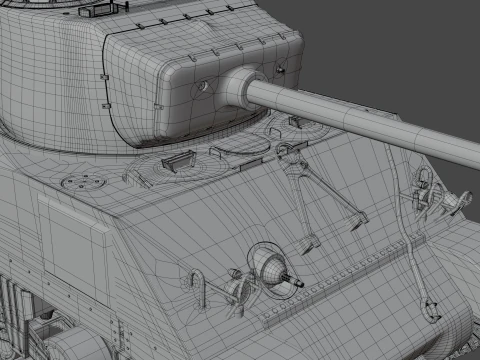
Task: Select the hull machine gun ball mount
Action: [x=274, y=270]
